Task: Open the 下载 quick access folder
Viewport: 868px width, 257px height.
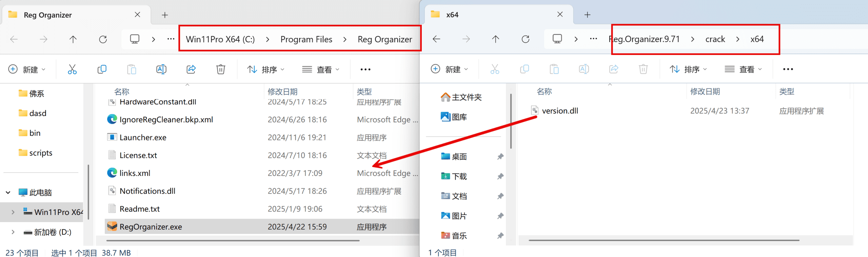Action: click(x=459, y=176)
